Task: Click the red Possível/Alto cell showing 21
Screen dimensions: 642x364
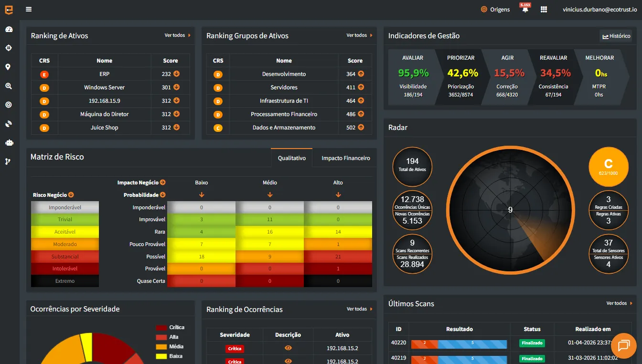Action: (x=338, y=257)
